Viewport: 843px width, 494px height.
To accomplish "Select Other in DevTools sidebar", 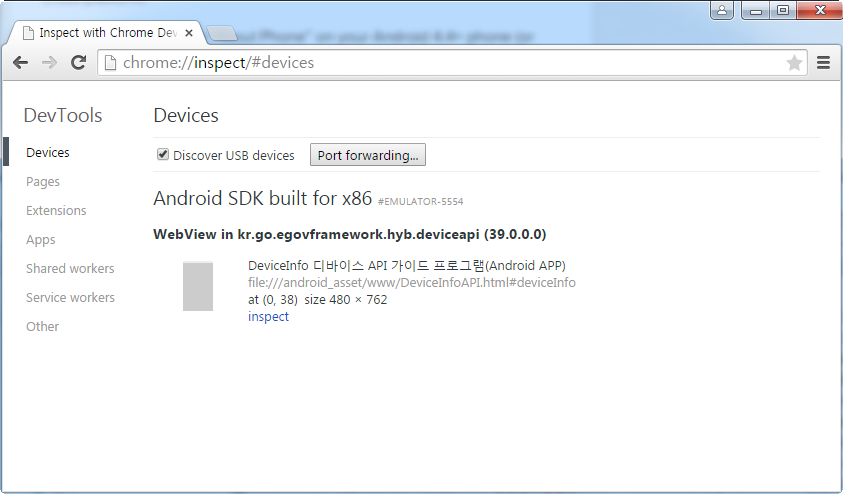I will [x=43, y=326].
